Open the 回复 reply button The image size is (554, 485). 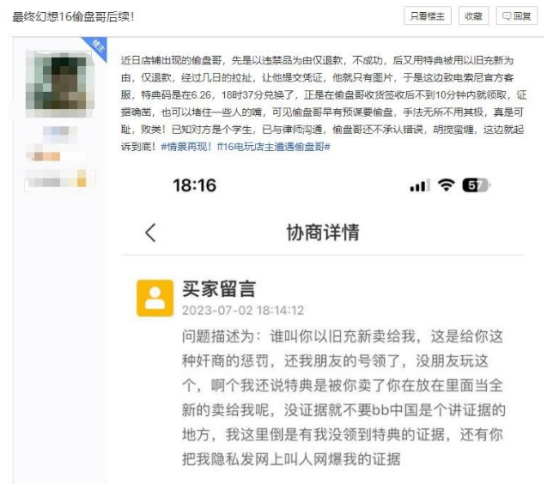point(517,16)
